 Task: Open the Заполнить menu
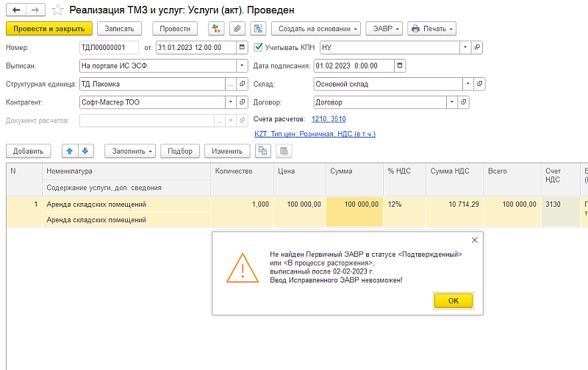(x=130, y=151)
